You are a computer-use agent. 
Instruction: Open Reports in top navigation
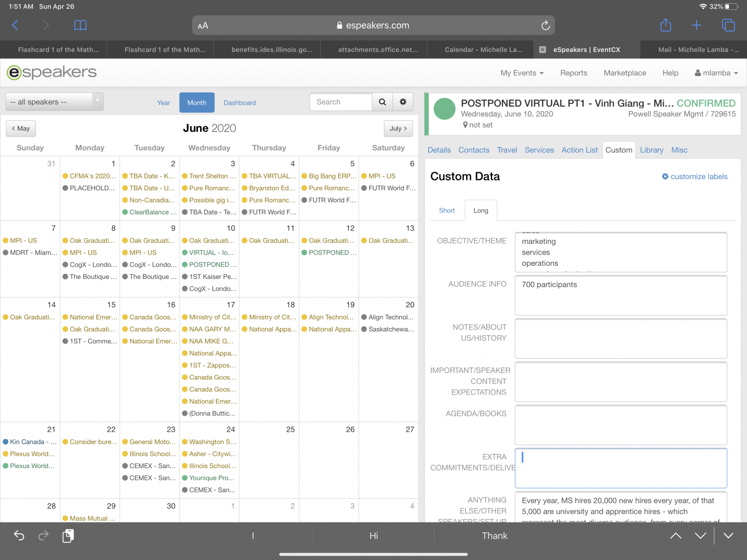click(574, 73)
